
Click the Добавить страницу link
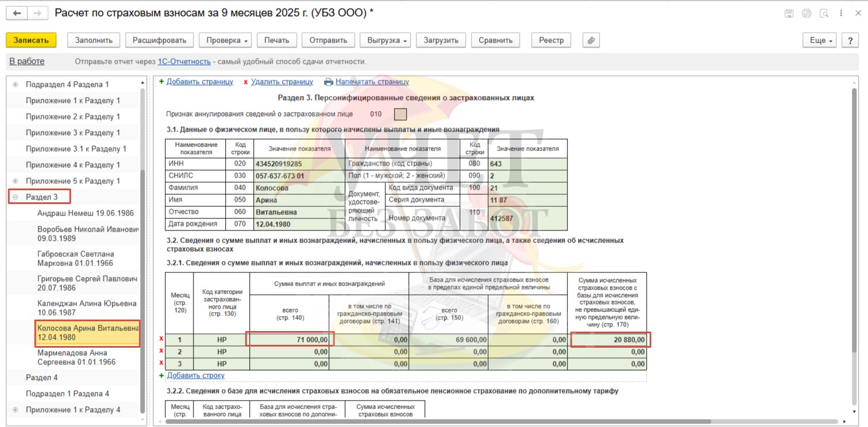pos(200,82)
